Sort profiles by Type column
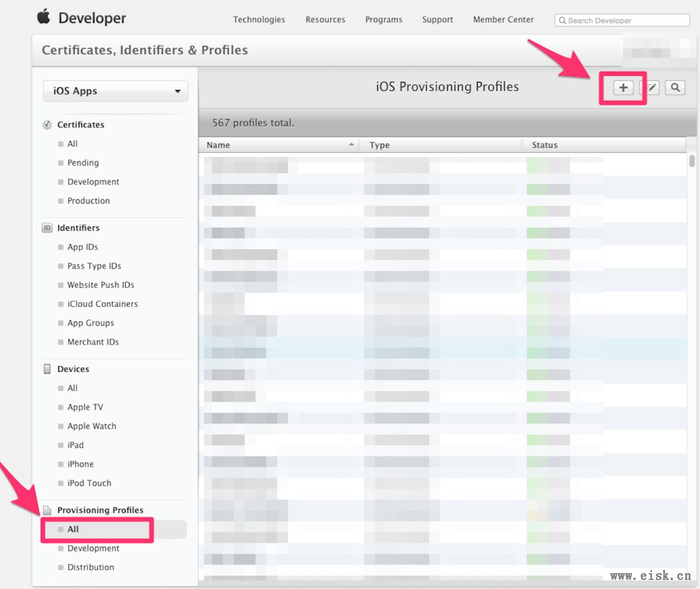Image resolution: width=700 pixels, height=589 pixels. click(441, 145)
